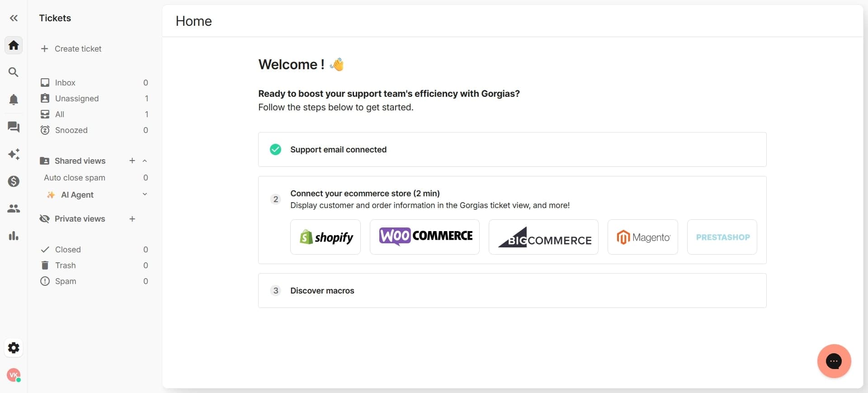
Task: Open the support chat bubble
Action: click(834, 361)
